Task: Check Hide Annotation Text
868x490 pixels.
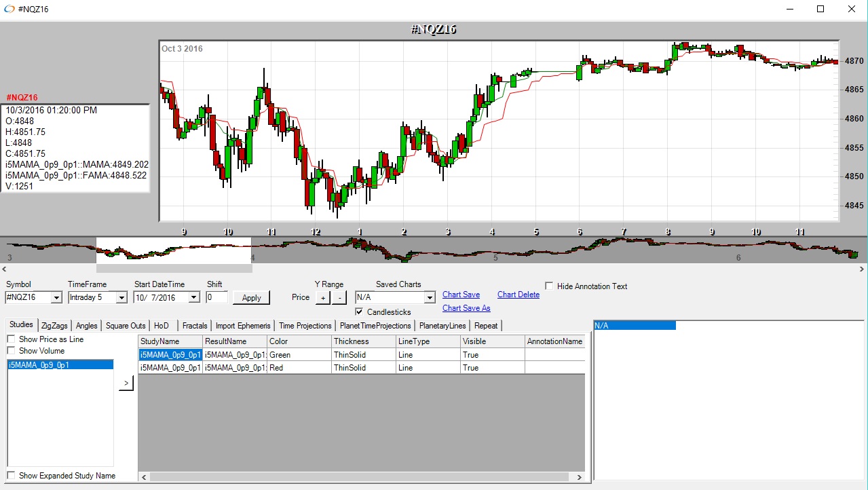Action: 550,286
